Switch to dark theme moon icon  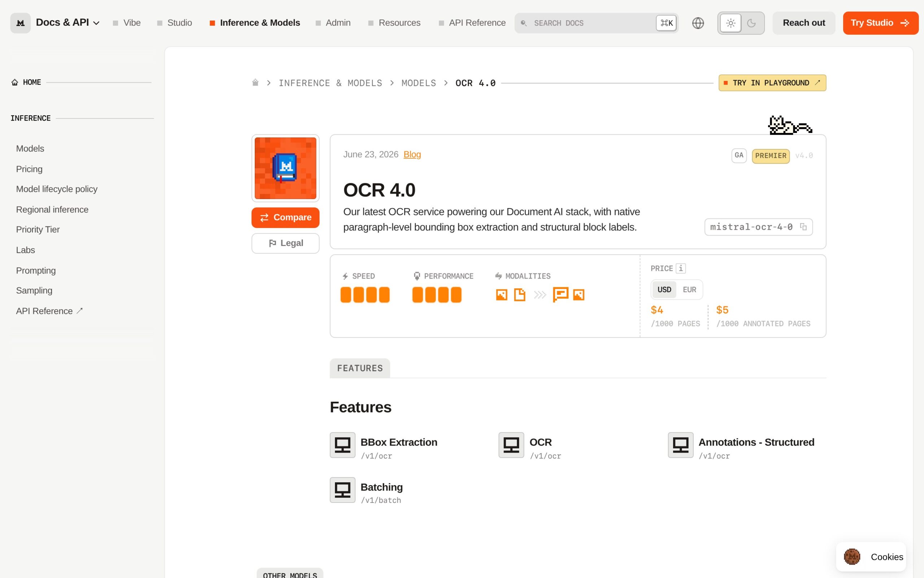pyautogui.click(x=751, y=23)
